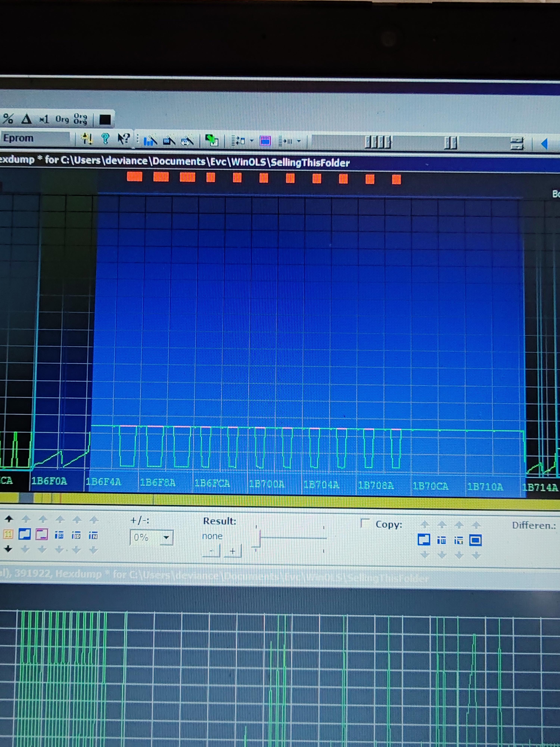Click the four-bar toolbar layout handle
Viewport: 560px width, 747px height.
coord(378,142)
